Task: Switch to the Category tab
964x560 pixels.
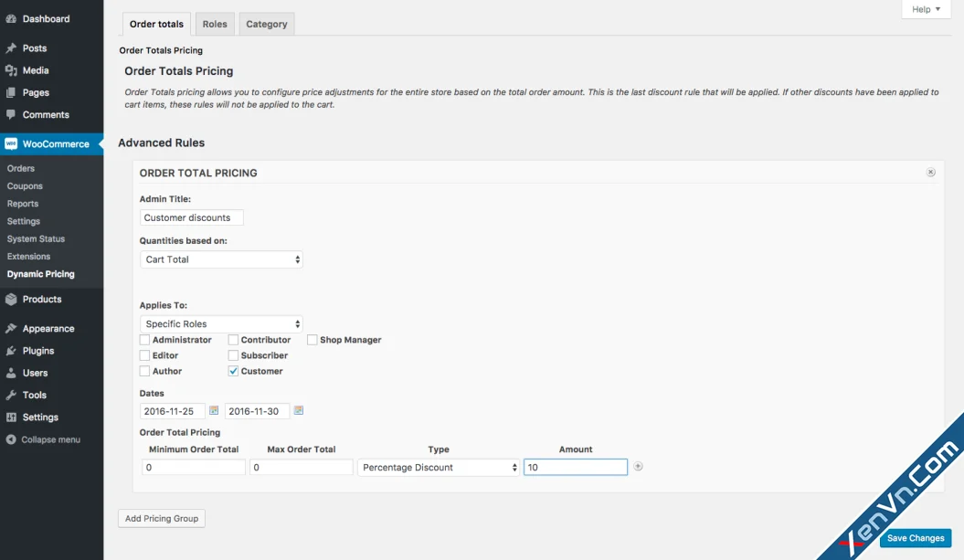Action: [x=267, y=24]
